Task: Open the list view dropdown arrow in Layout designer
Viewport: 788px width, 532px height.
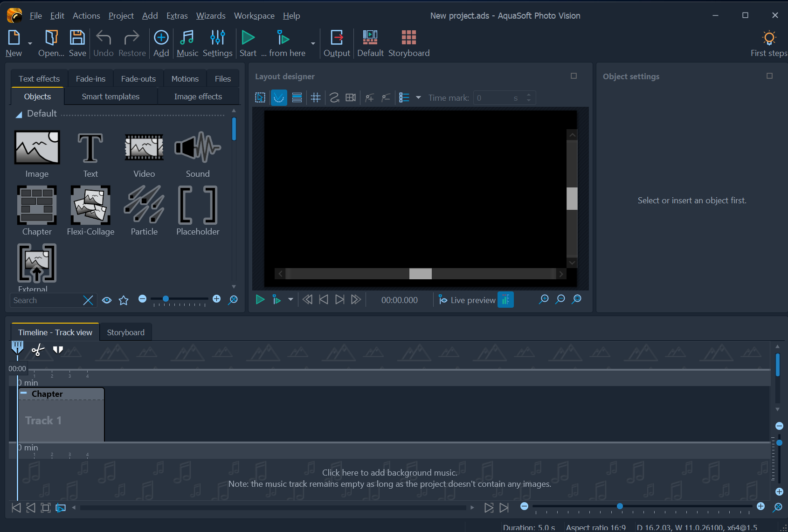Action: click(418, 97)
